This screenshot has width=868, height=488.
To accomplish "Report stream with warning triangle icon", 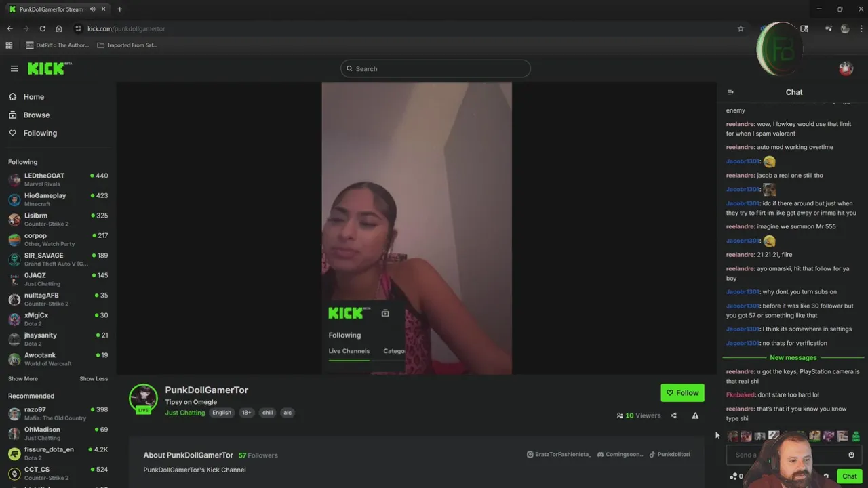I will [x=695, y=415].
